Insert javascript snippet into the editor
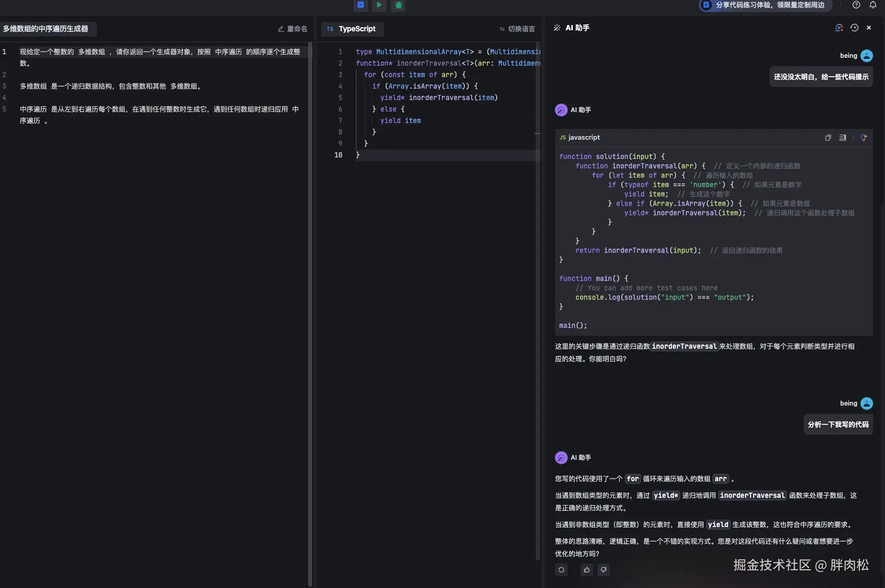 click(843, 138)
